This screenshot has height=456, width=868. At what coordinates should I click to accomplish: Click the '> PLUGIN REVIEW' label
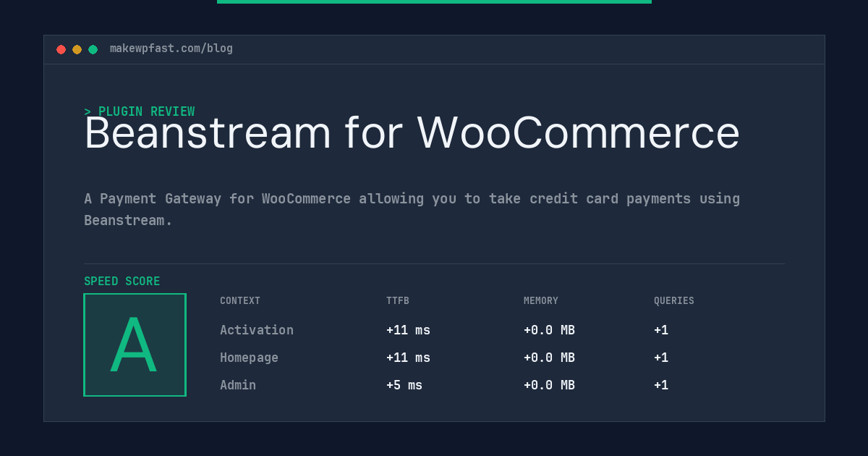139,111
